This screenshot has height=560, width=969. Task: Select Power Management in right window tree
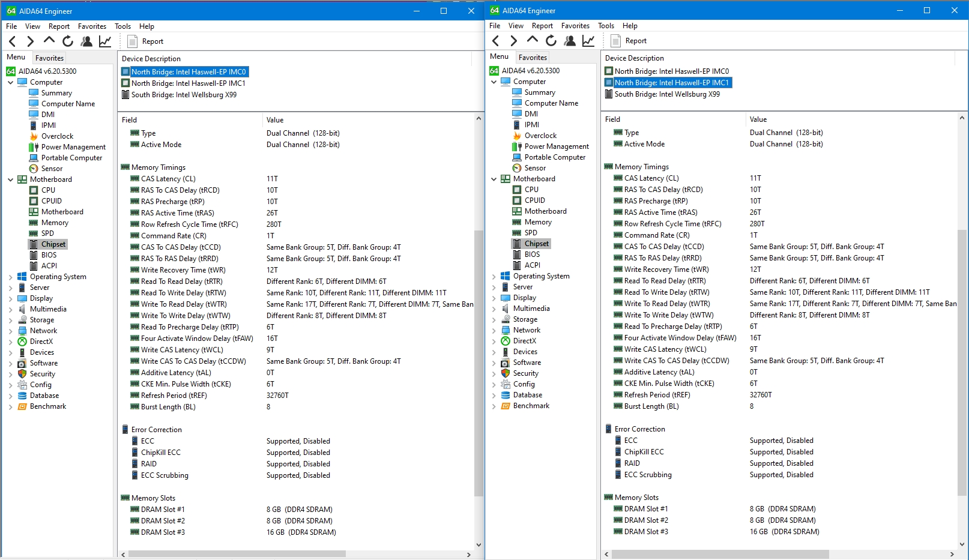click(557, 146)
